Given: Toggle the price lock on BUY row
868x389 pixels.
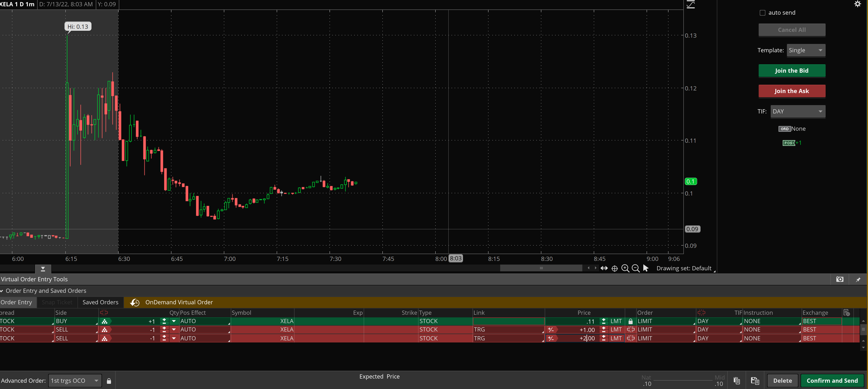Looking at the screenshot, I should (630, 321).
